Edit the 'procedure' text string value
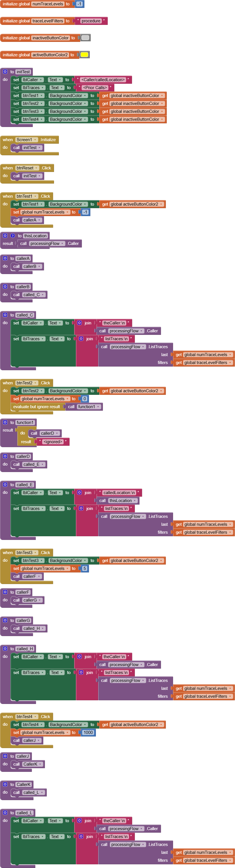This screenshot has height=868, width=235. click(x=91, y=21)
